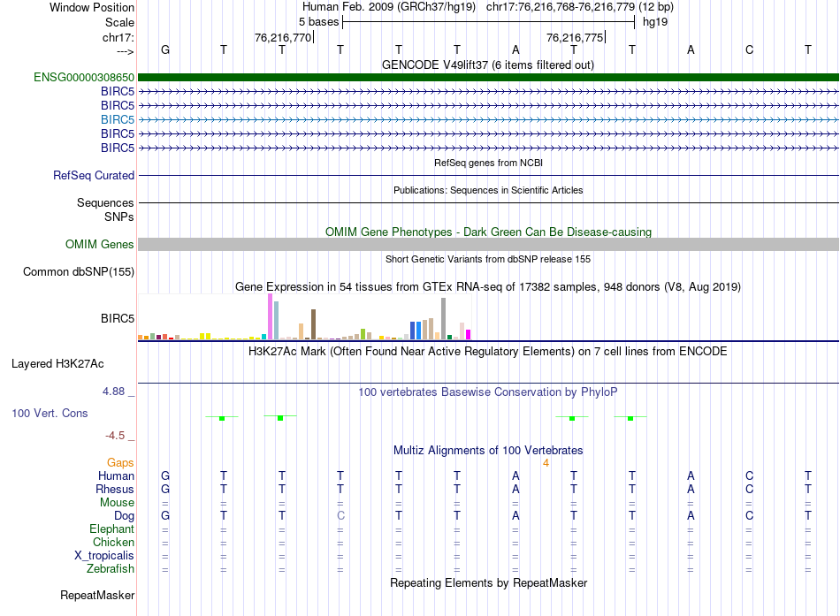
Task: Click the tall magenta bar in GTEx chart
Action: 270,316
